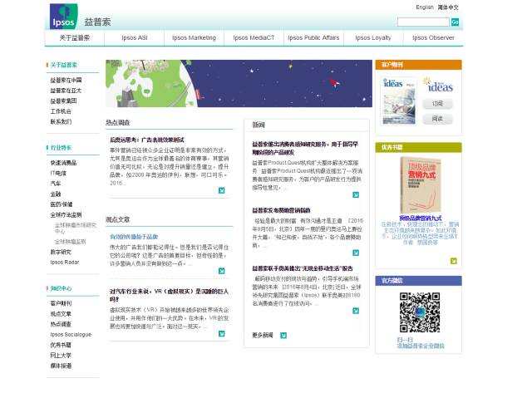The image size is (532, 393).
Task: Open arrow icon under Product Quest news item
Action: pos(356,194)
